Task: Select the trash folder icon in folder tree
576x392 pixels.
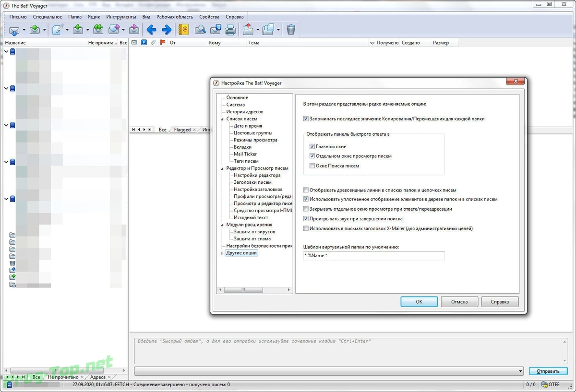Action: (x=12, y=263)
